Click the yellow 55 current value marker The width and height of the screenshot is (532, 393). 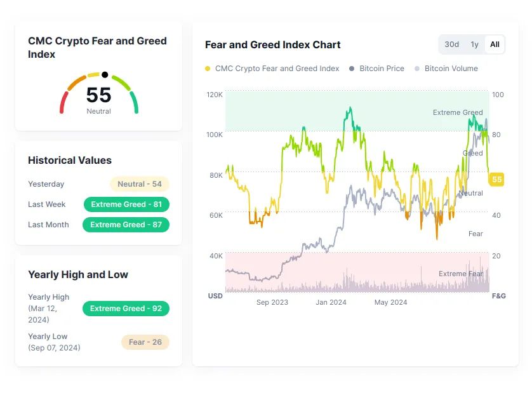coord(496,180)
